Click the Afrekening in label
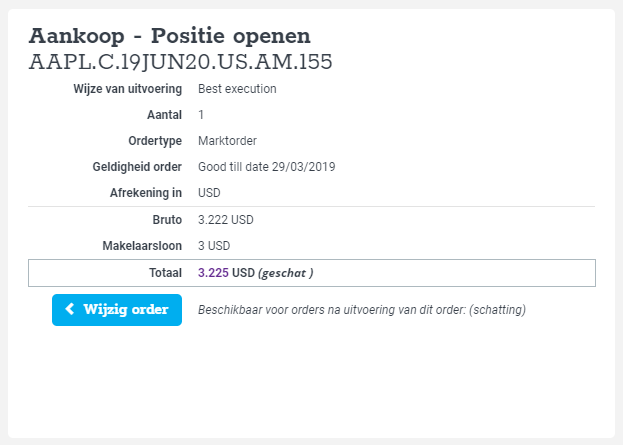The height and width of the screenshot is (445, 623). (146, 193)
